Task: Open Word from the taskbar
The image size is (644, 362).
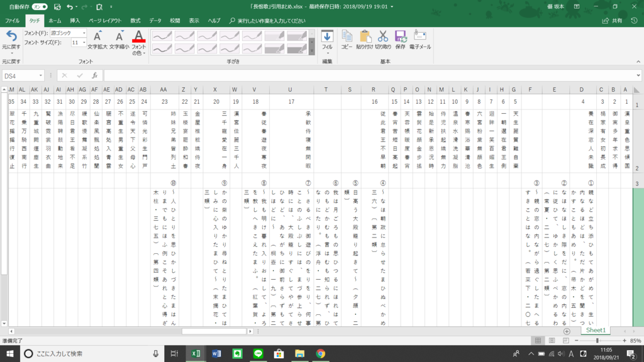Action: 216,353
